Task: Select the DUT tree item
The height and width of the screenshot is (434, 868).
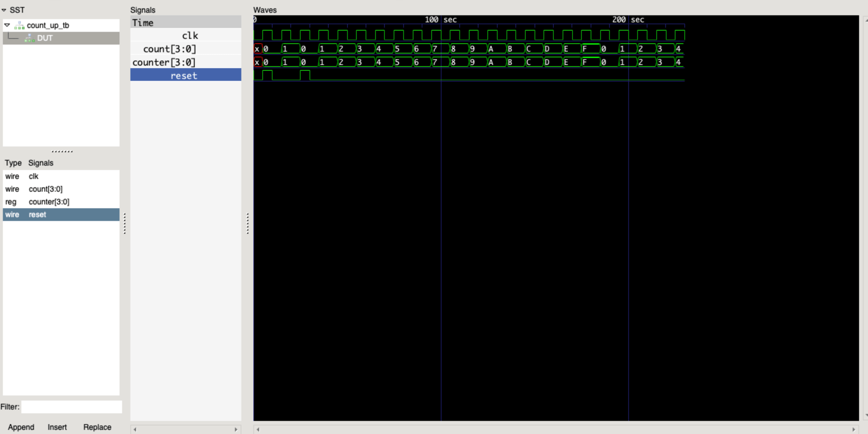Action: pos(45,39)
